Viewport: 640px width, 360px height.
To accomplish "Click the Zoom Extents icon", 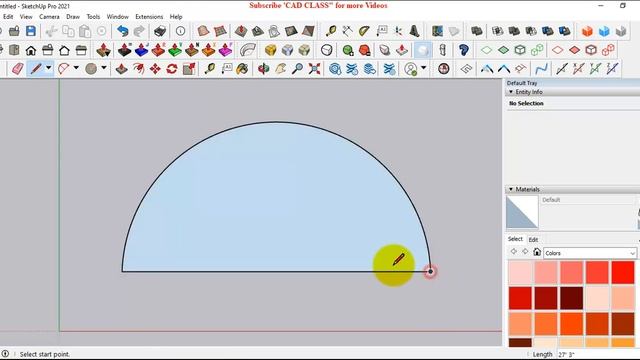I will [x=314, y=69].
